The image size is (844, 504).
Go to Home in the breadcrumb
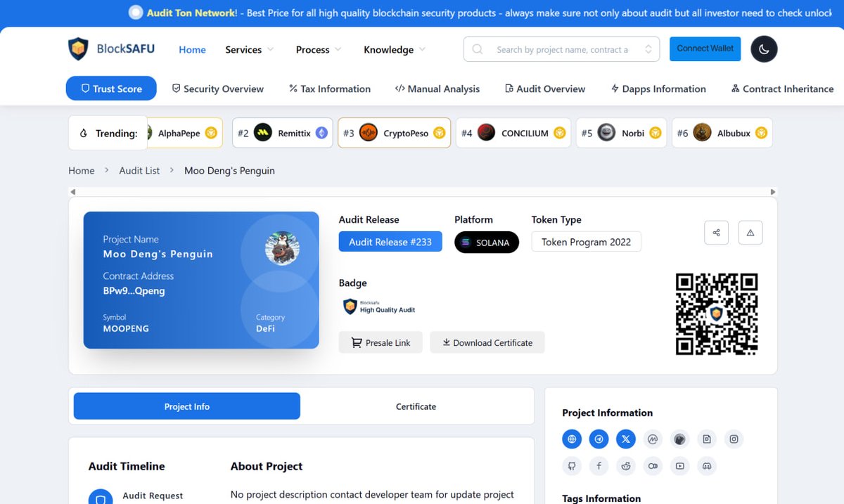[x=82, y=170]
